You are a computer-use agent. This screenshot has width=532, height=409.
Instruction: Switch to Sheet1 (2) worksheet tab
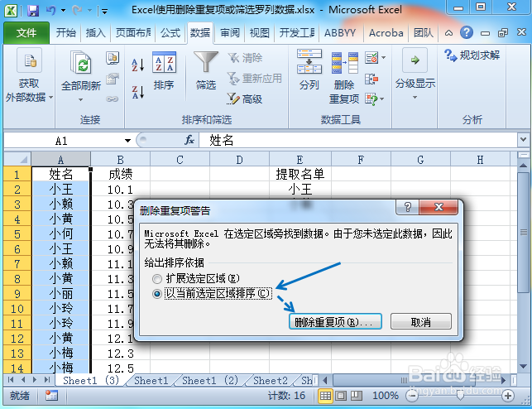point(210,381)
